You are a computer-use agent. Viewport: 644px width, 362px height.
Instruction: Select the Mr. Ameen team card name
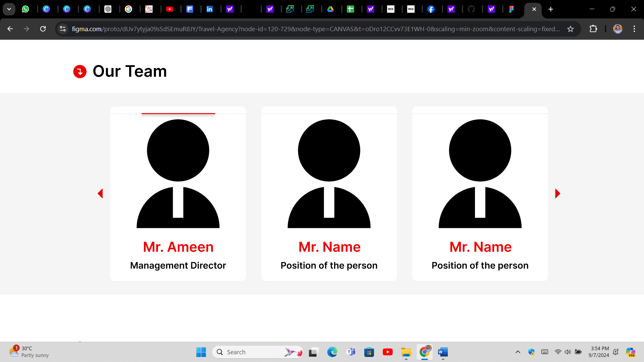(178, 247)
